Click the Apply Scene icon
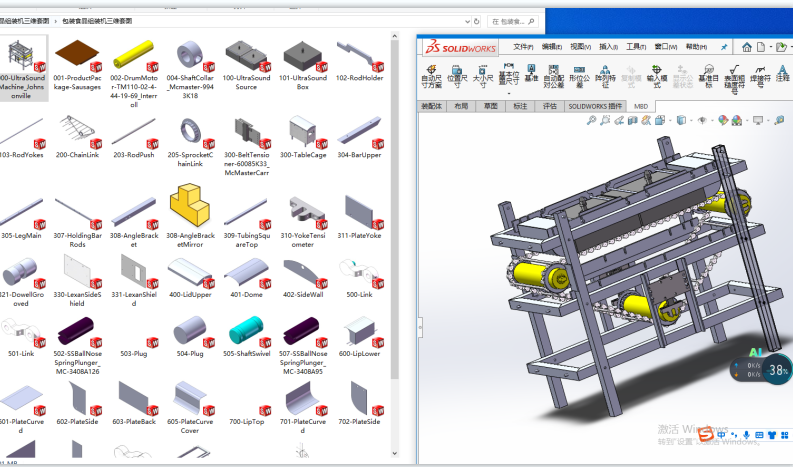Viewport: 793px width, 467px height. tap(737, 120)
